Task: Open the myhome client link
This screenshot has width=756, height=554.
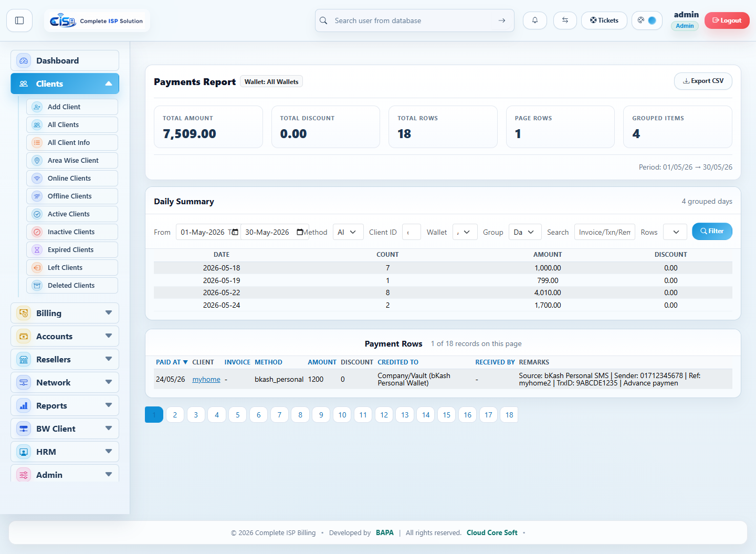Action: coord(206,380)
